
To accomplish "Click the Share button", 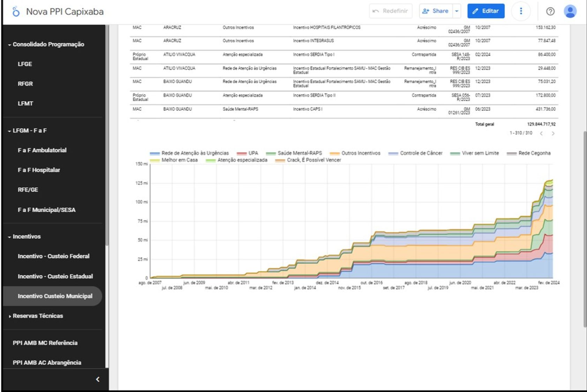I will click(436, 11).
